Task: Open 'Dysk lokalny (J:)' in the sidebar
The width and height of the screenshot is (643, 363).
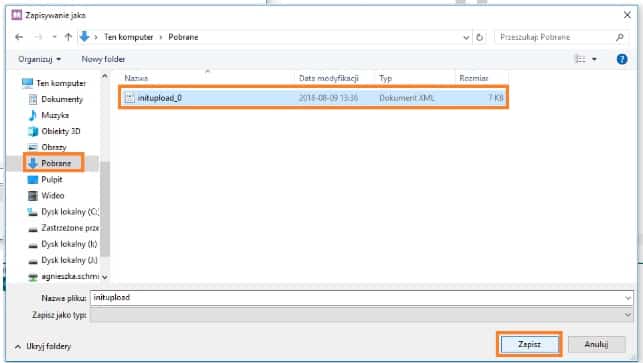Action: click(69, 260)
